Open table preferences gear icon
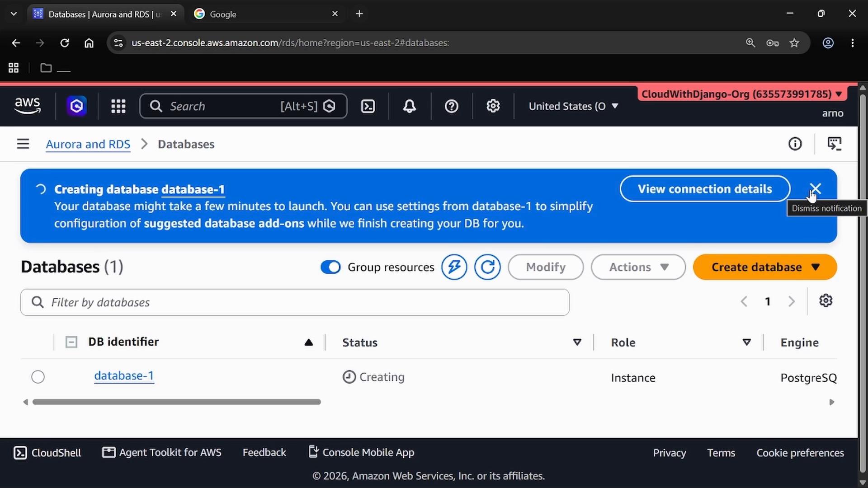Viewport: 868px width, 488px height. click(826, 301)
